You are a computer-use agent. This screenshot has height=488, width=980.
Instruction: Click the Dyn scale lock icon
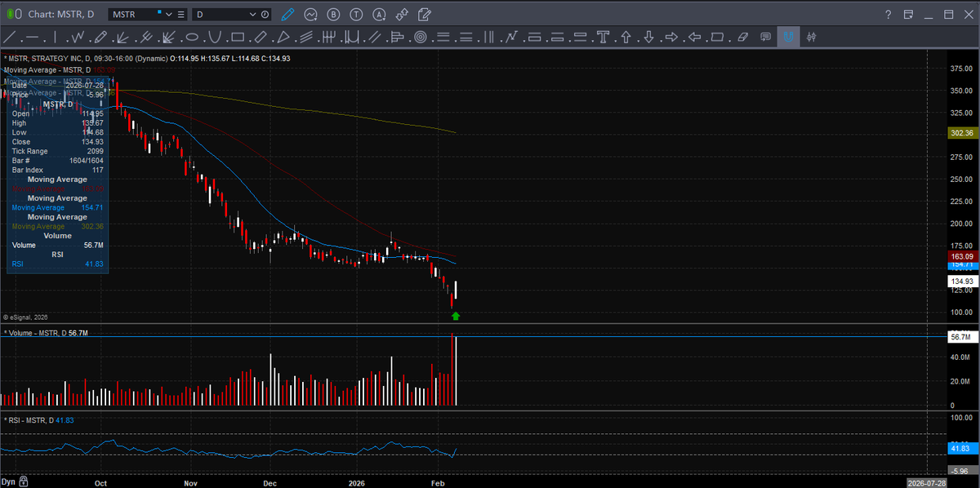tap(24, 481)
